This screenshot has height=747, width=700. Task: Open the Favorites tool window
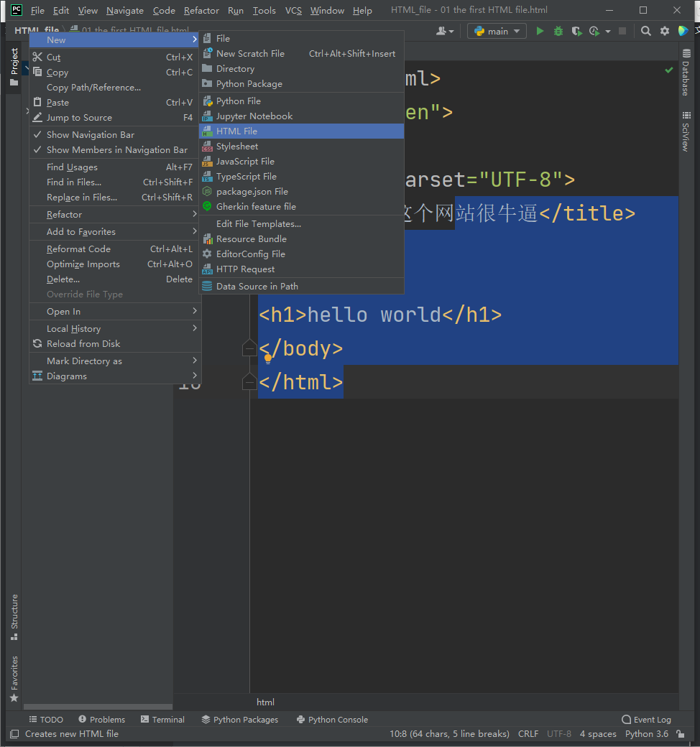click(x=14, y=679)
